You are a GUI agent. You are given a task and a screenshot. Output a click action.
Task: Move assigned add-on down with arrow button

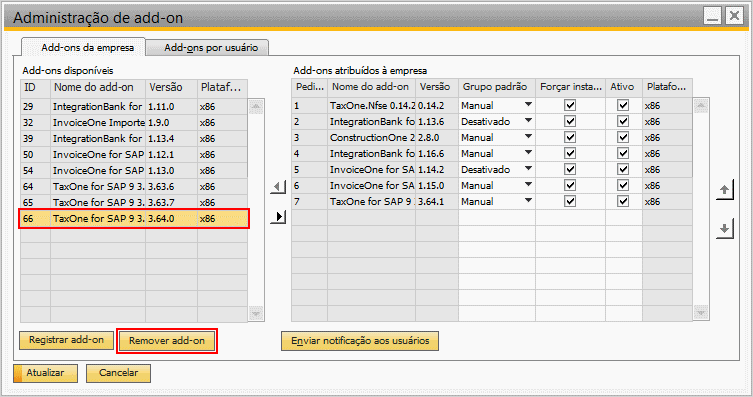point(725,229)
